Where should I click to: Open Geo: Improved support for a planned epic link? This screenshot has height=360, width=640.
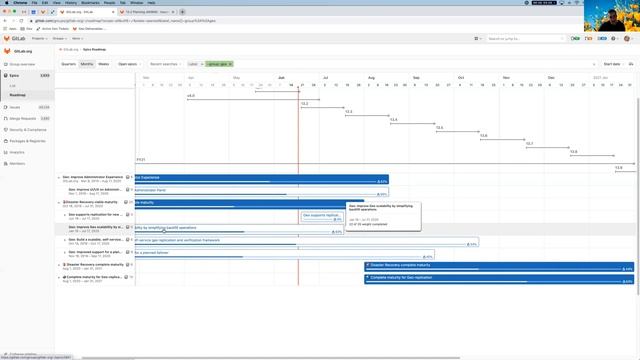click(x=95, y=252)
